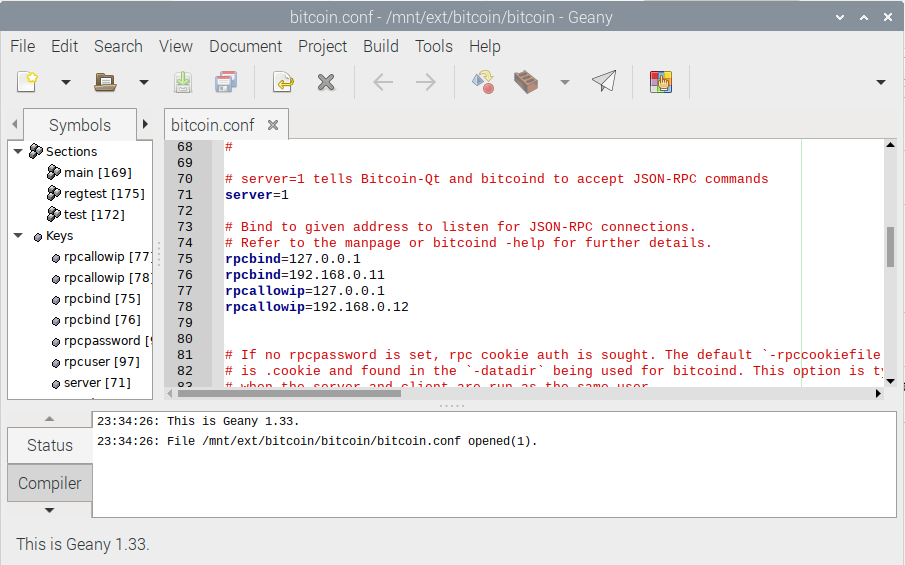Open the Build options dropdown arrow
This screenshot has height=565, width=905.
(x=565, y=83)
